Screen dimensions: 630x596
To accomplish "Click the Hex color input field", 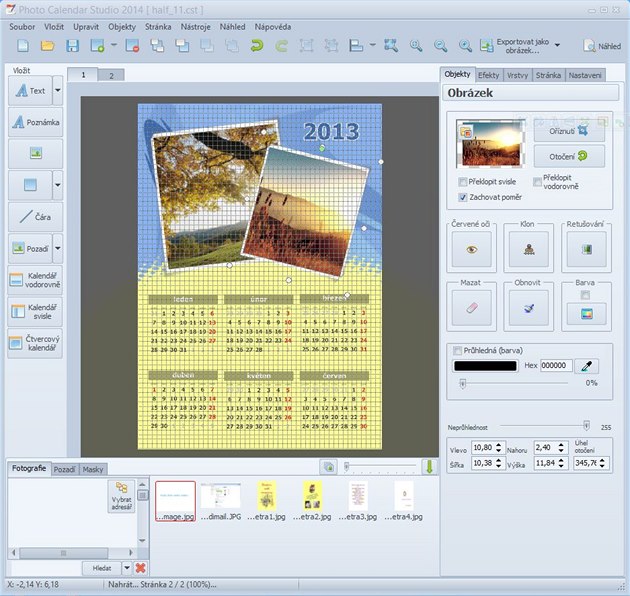I will [x=556, y=365].
